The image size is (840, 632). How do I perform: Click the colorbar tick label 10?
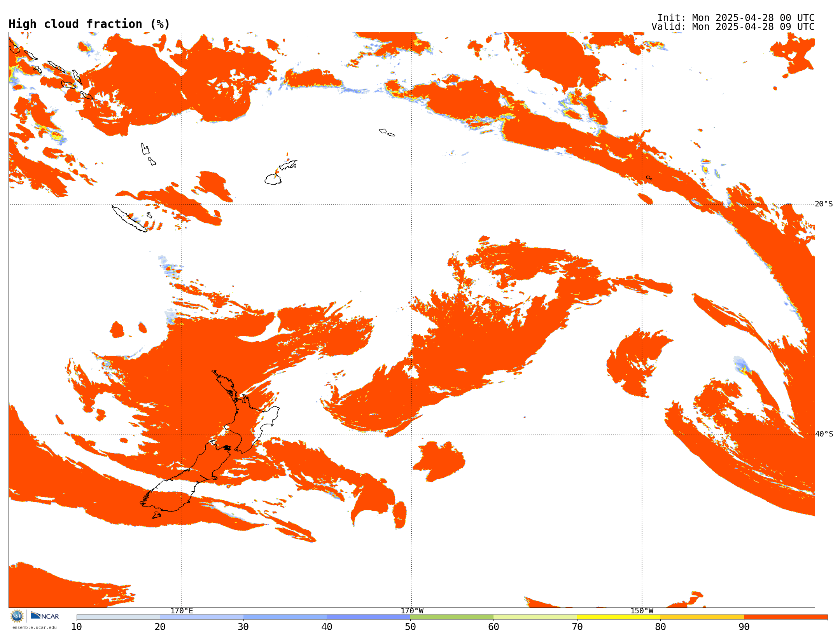[x=77, y=627]
